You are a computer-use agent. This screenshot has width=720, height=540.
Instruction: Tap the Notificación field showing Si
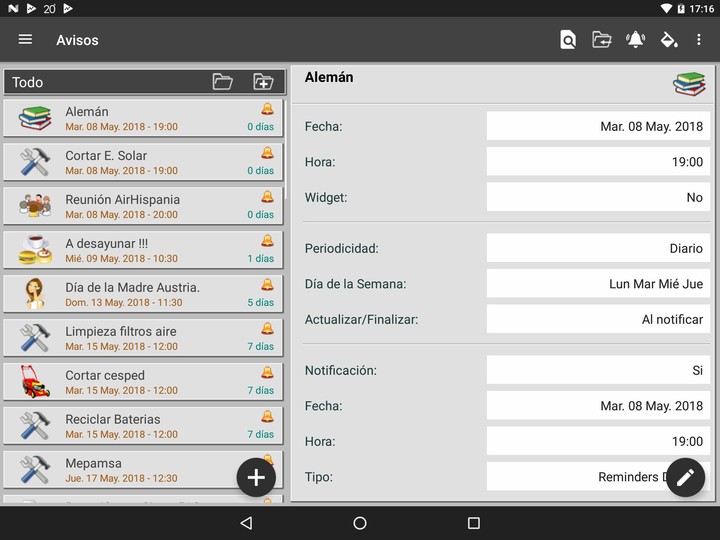tap(598, 370)
